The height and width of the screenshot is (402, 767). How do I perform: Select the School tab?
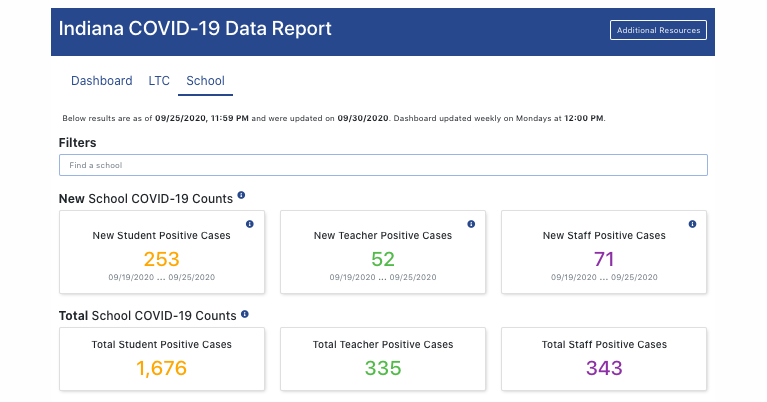pyautogui.click(x=205, y=81)
